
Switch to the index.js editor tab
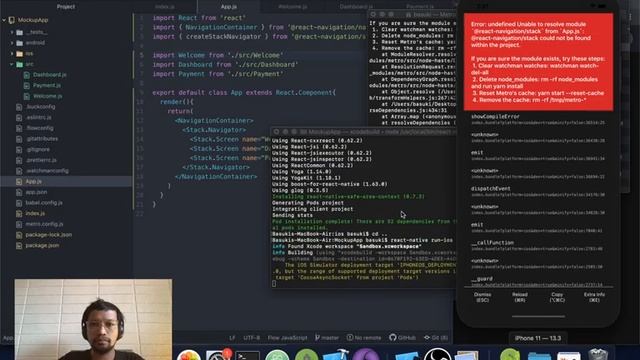pyautogui.click(x=165, y=7)
